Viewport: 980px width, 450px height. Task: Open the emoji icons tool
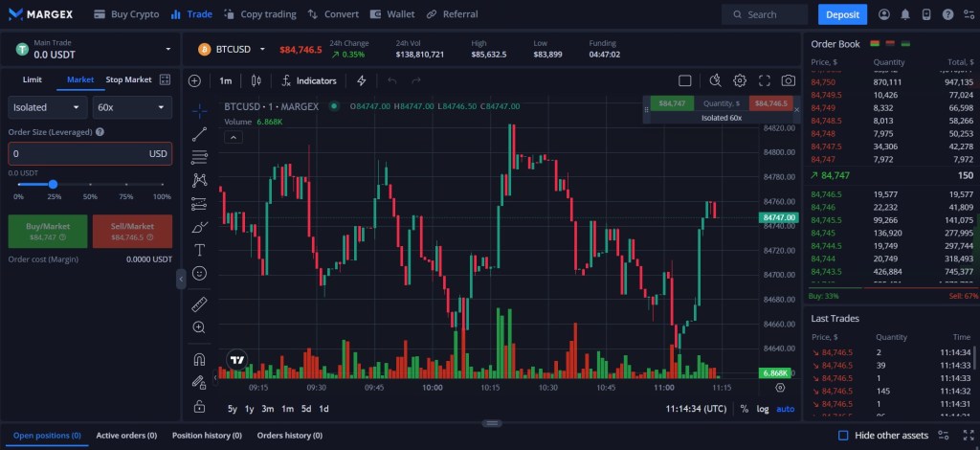pos(199,273)
